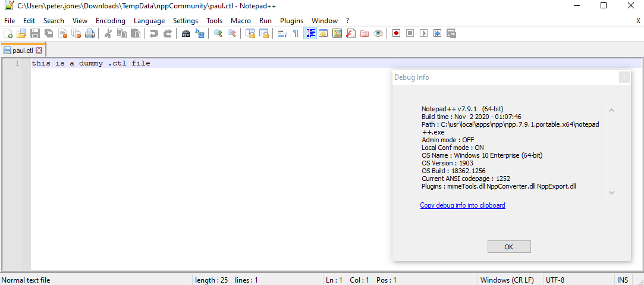
Task: Toggle file monitoring eye icon
Action: (x=378, y=34)
